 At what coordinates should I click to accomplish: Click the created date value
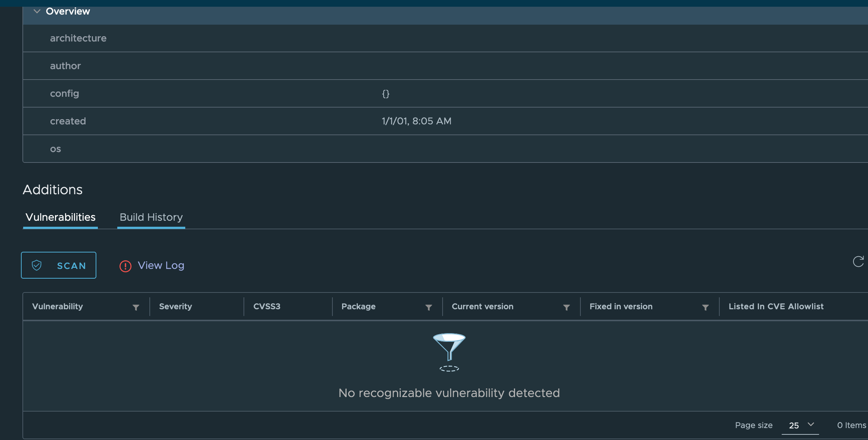tap(416, 121)
